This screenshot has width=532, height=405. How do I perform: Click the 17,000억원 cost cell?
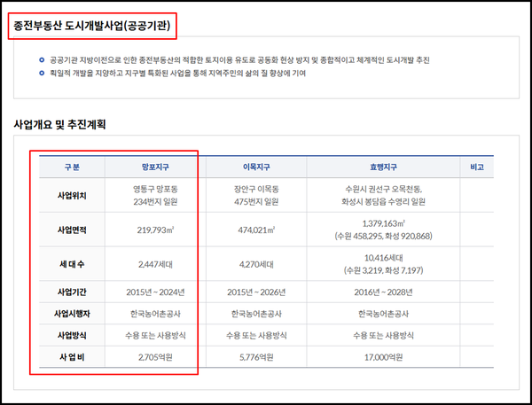pyautogui.click(x=383, y=357)
